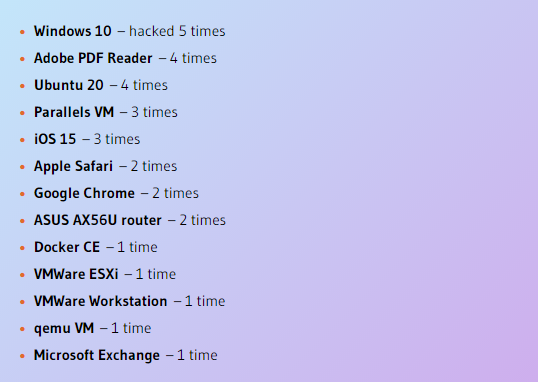Viewport: 538px width, 382px height.
Task: Click the orange bullet beside Microsoft Exchange
Action: (x=23, y=356)
